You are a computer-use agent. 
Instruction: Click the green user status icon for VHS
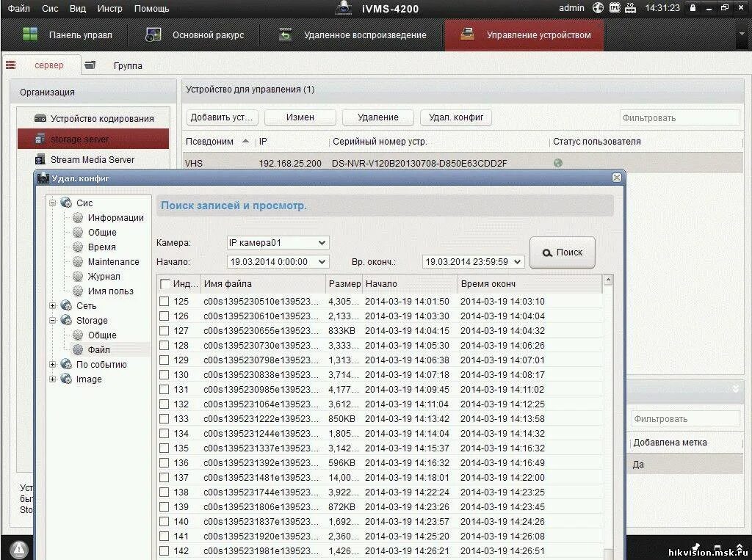(x=558, y=163)
